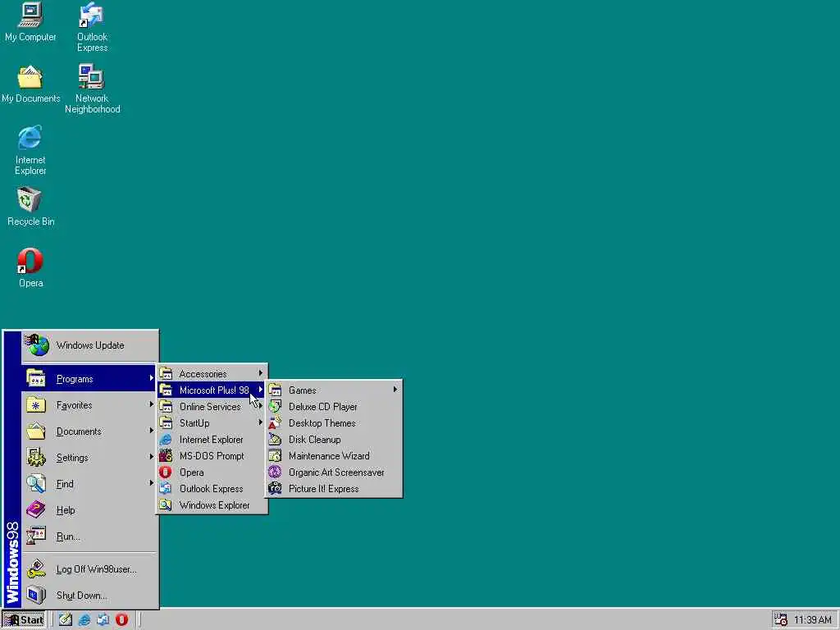840x630 pixels.
Task: Expand the StartUp program group
Action: point(212,423)
